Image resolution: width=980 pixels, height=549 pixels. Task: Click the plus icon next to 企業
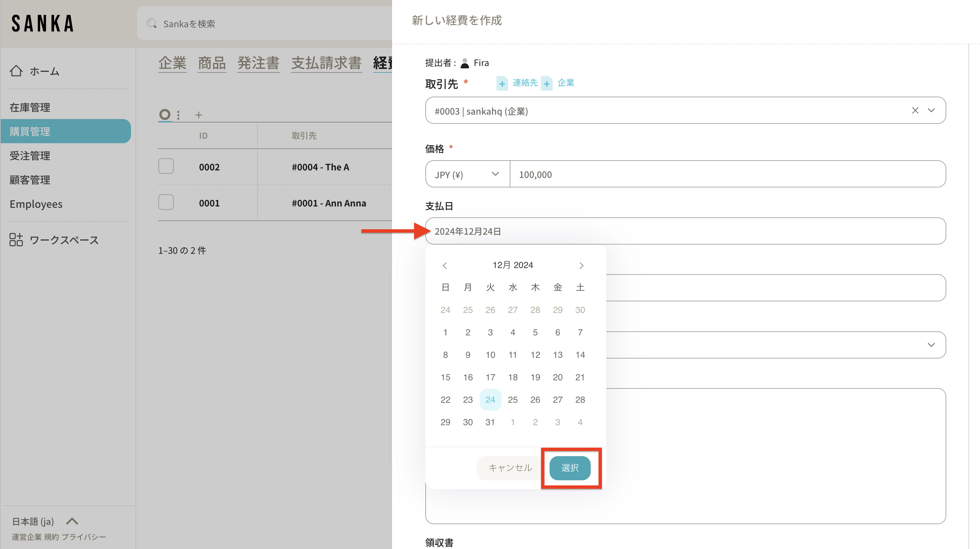(x=547, y=83)
